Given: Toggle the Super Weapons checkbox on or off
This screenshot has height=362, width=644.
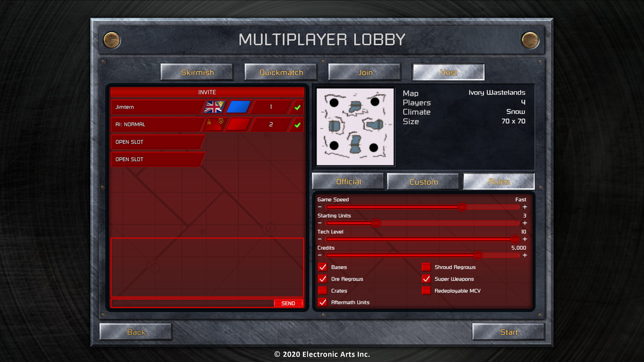Looking at the screenshot, I should tap(425, 279).
